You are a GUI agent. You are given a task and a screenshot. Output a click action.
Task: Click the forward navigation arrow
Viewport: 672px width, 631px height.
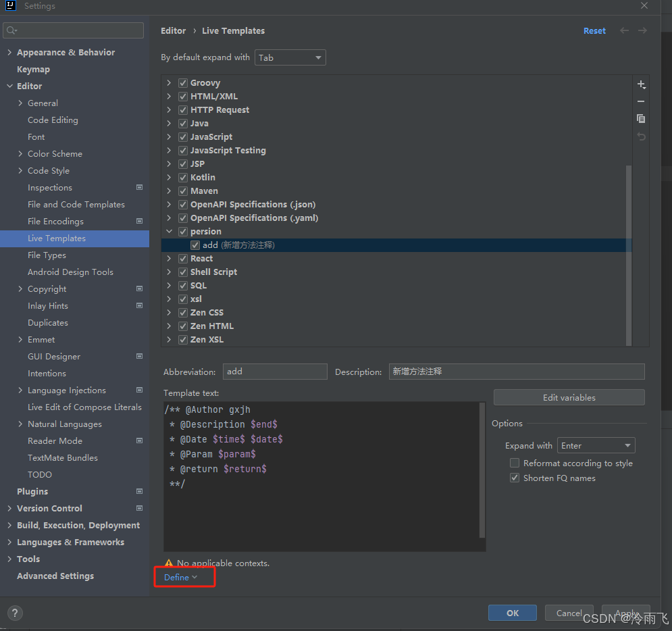(x=642, y=30)
